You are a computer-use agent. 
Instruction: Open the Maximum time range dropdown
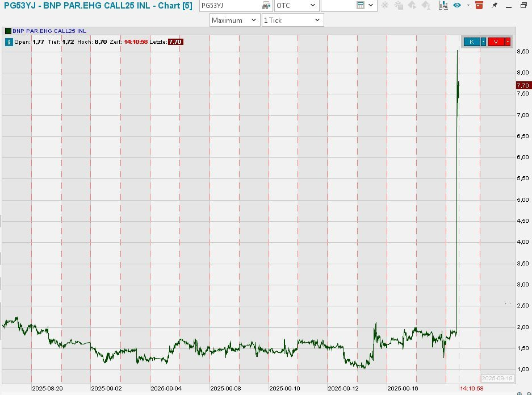[x=252, y=20]
